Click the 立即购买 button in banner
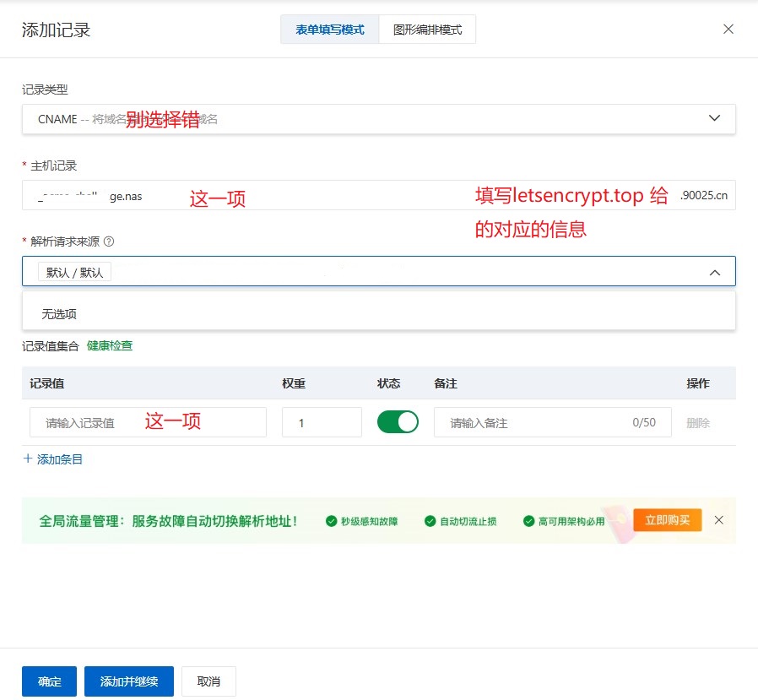 [667, 520]
